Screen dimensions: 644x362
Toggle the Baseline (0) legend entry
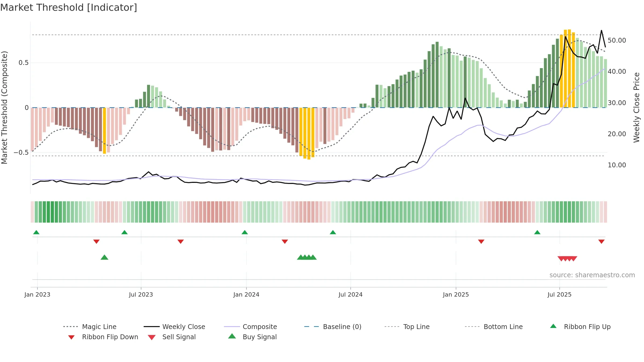[333, 327]
